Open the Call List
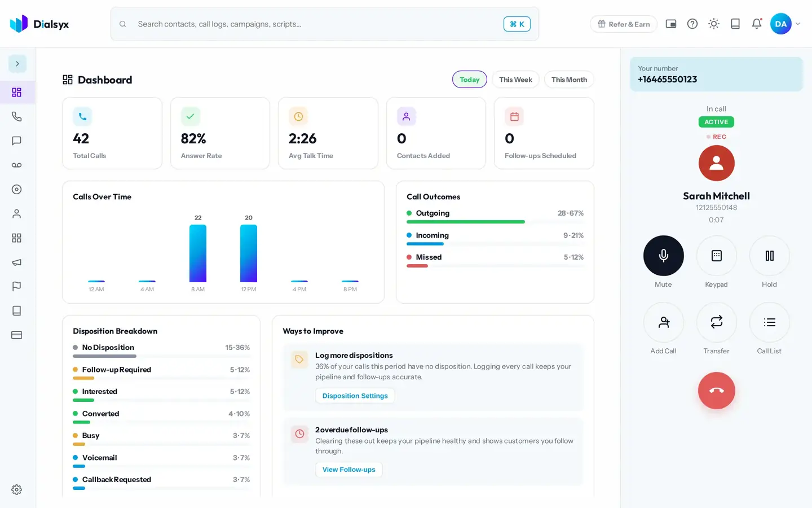The width and height of the screenshot is (812, 508). [769, 322]
